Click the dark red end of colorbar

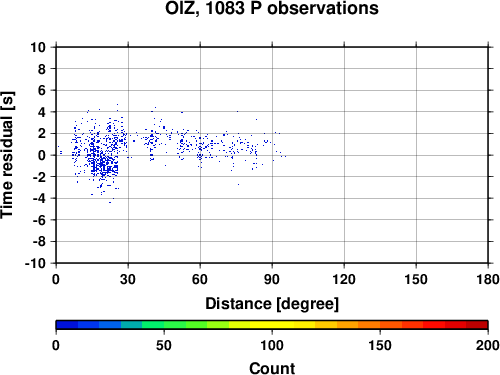[x=477, y=325]
